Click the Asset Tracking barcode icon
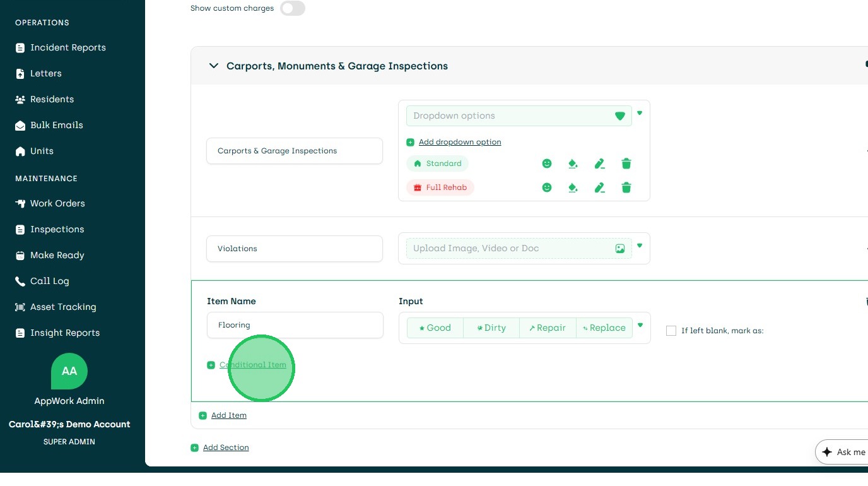Viewport: 868px width, 486px height. (20, 307)
